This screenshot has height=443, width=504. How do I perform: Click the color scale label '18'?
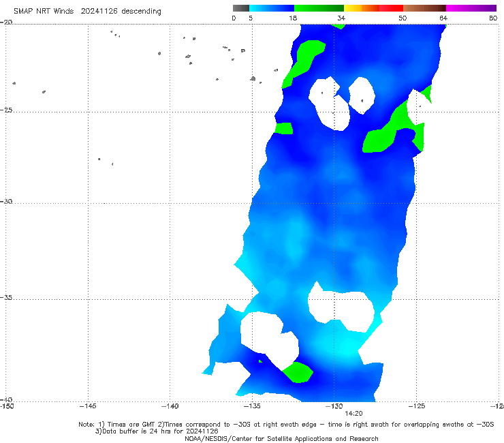293,18
